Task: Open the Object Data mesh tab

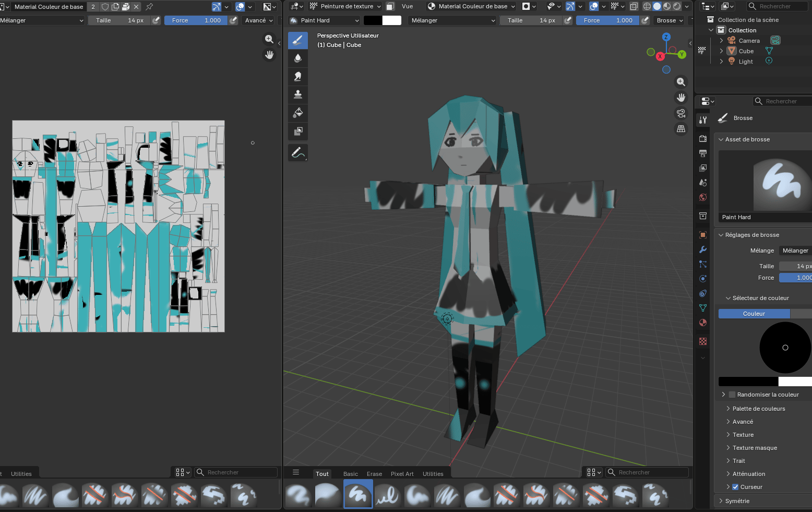Action: coord(703,308)
